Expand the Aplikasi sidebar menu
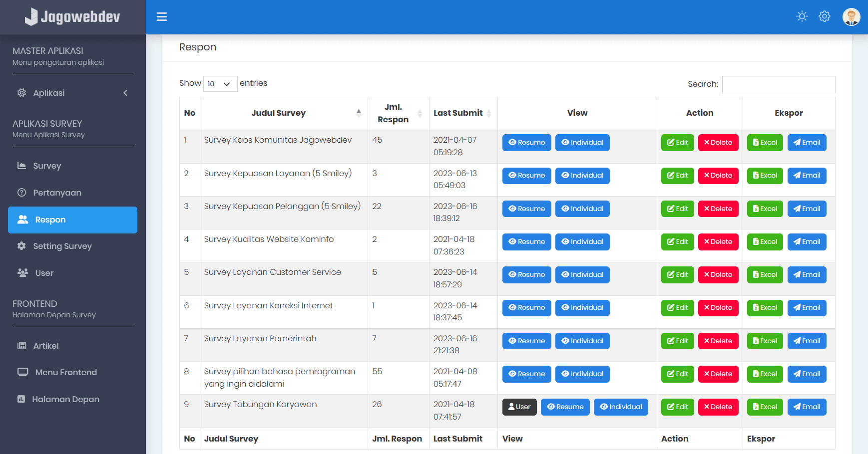 (x=72, y=93)
